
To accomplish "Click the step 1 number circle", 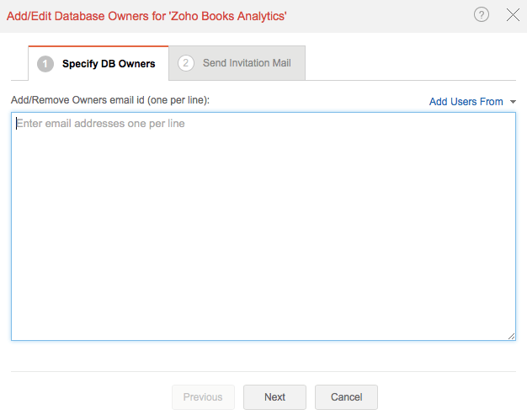I will click(45, 64).
